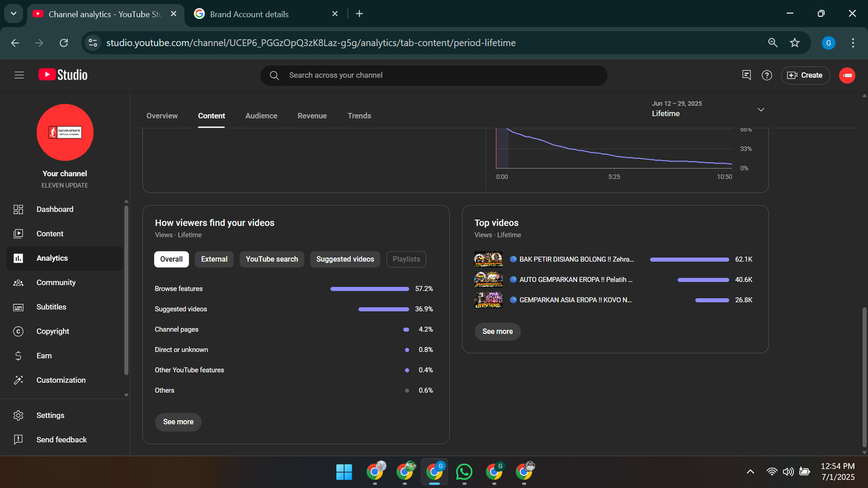Switch to the Revenue tab
The width and height of the screenshot is (868, 488).
[312, 116]
